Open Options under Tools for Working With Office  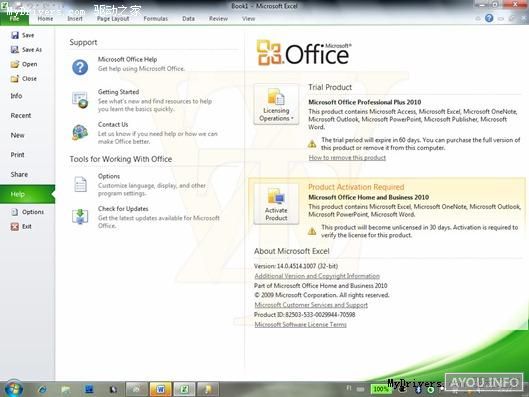(109, 176)
